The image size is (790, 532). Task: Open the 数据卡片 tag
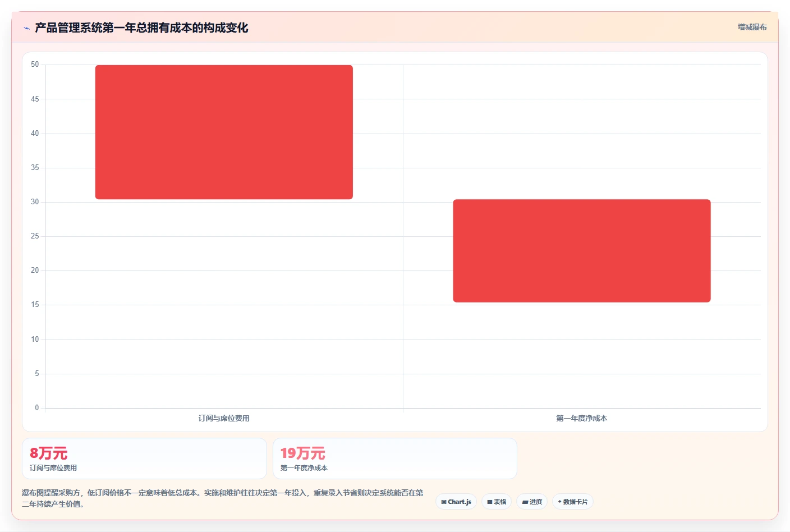573,502
